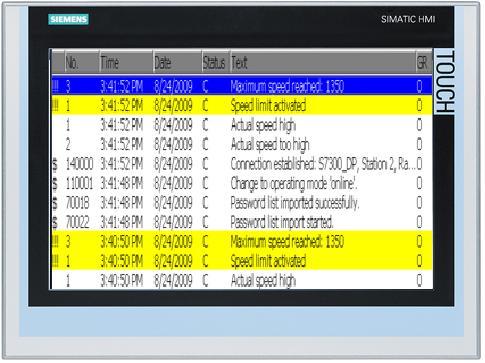Click the Text column header
The image size is (485, 363).
323,62
